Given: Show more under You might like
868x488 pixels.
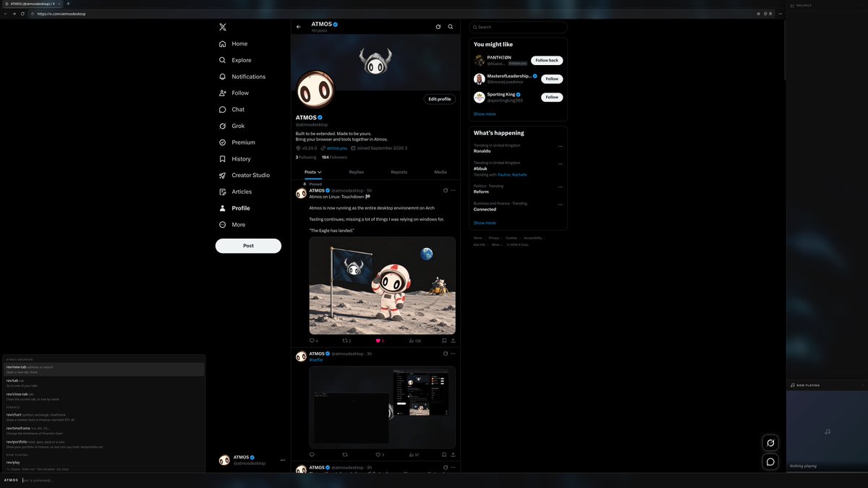Looking at the screenshot, I should click(x=485, y=114).
